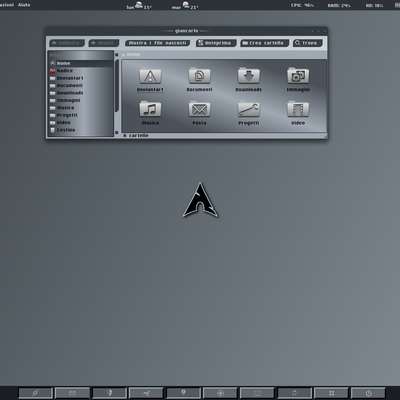Click the tilde-slash dock button
The height and width of the screenshot is (400, 400).
(x=146, y=393)
